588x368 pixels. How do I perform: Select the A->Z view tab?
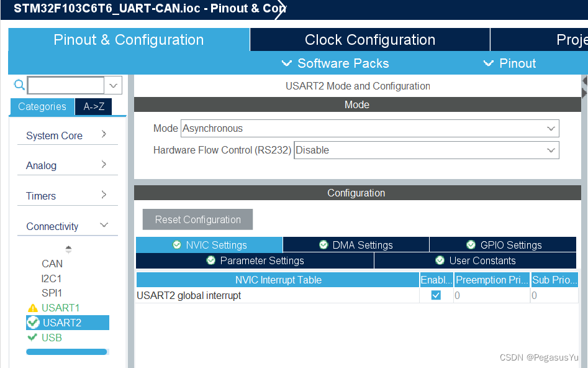tap(93, 107)
